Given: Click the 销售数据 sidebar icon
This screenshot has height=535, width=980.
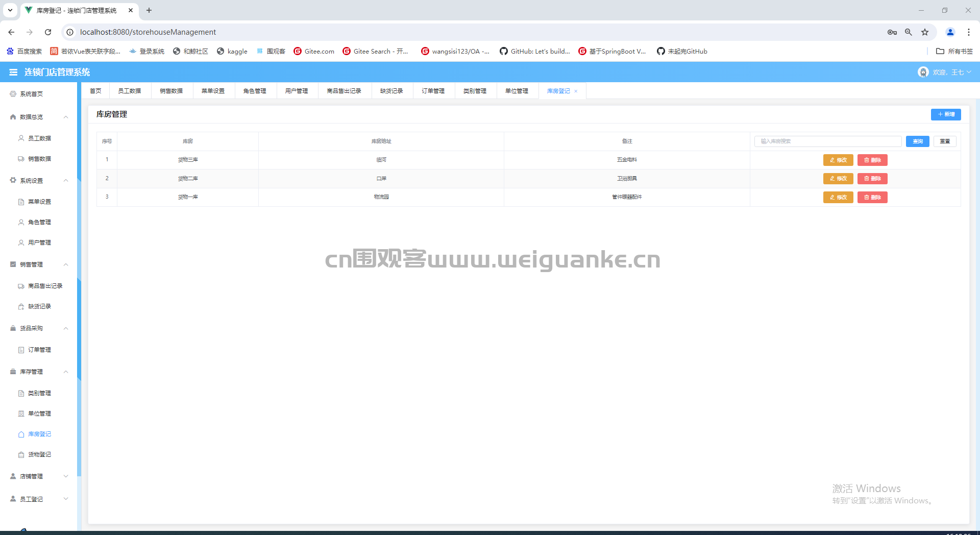Looking at the screenshot, I should [21, 159].
